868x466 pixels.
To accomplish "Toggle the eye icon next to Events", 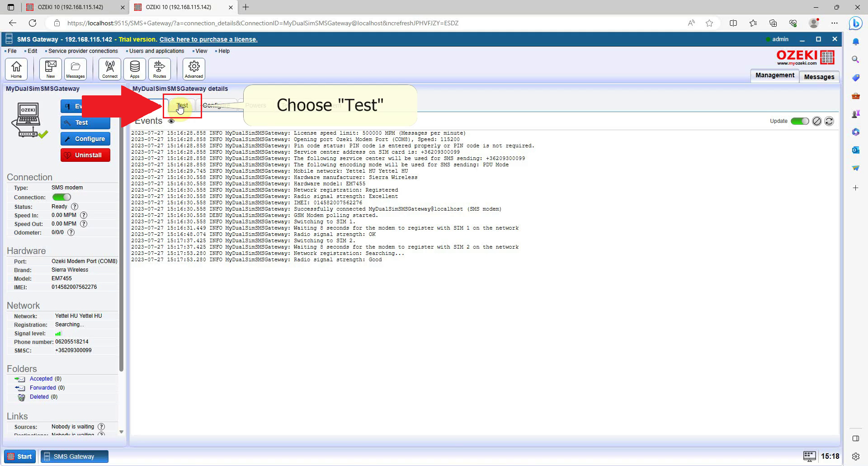I will point(171,121).
